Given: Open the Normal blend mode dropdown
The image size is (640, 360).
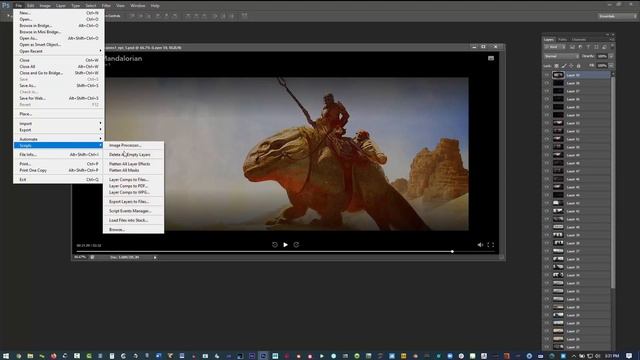Looking at the screenshot, I should click(x=561, y=56).
